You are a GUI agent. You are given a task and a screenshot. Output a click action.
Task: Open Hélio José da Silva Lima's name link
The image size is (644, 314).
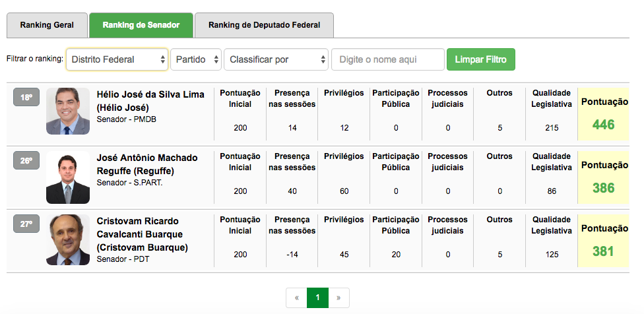pos(150,100)
